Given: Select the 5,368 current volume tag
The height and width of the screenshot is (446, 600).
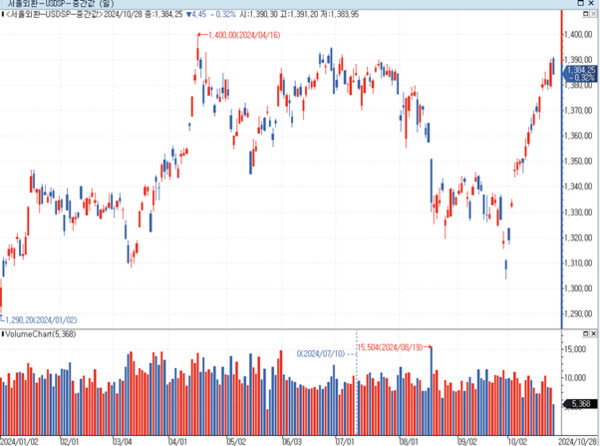Looking at the screenshot, I should point(579,403).
